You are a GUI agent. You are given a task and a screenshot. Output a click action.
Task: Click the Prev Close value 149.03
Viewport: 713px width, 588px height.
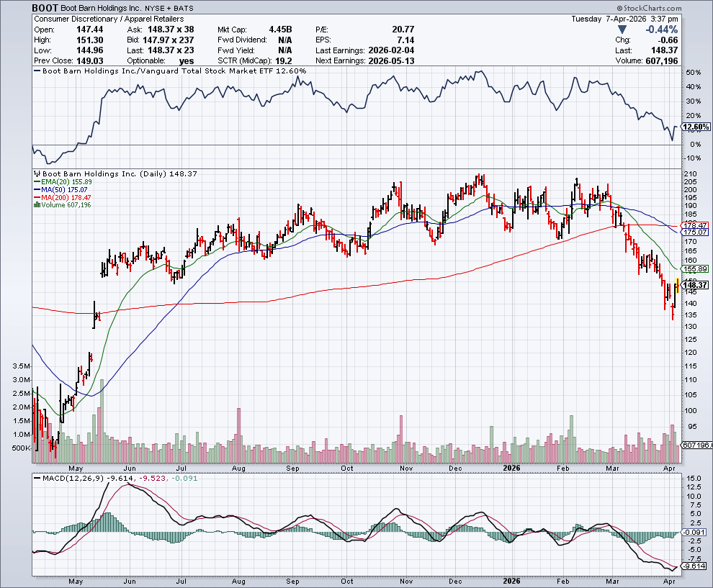click(x=89, y=61)
